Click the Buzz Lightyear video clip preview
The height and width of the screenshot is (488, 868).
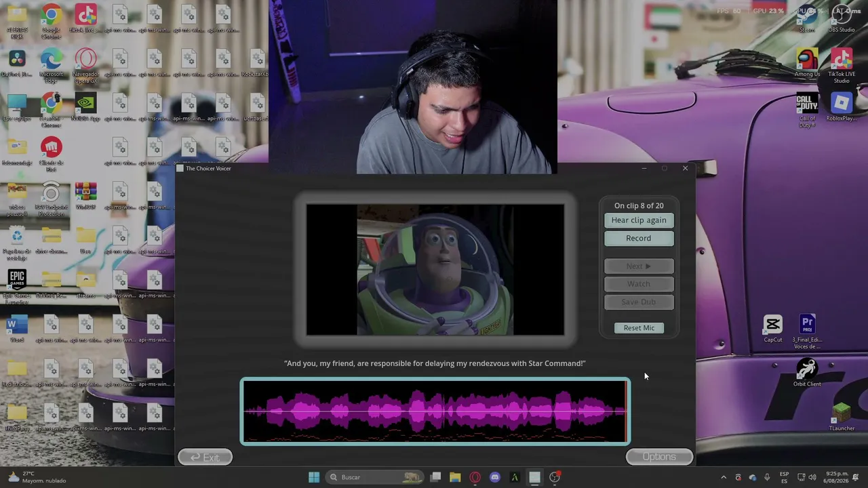click(435, 270)
